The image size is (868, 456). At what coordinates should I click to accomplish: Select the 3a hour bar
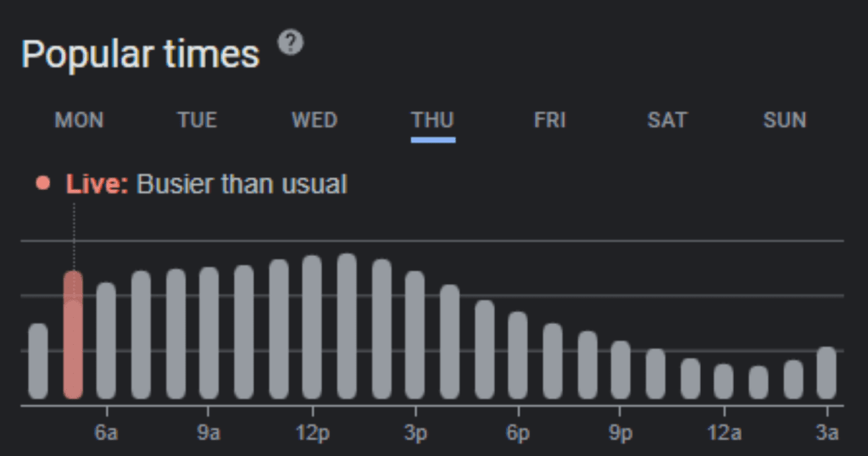(x=826, y=373)
